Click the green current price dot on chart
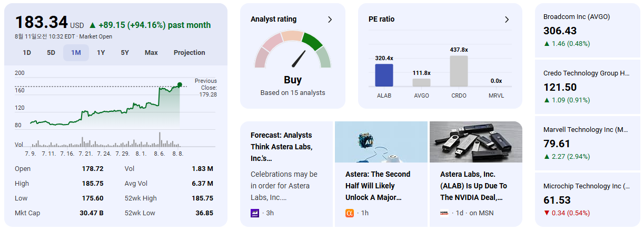The width and height of the screenshot is (644, 229). [180, 84]
